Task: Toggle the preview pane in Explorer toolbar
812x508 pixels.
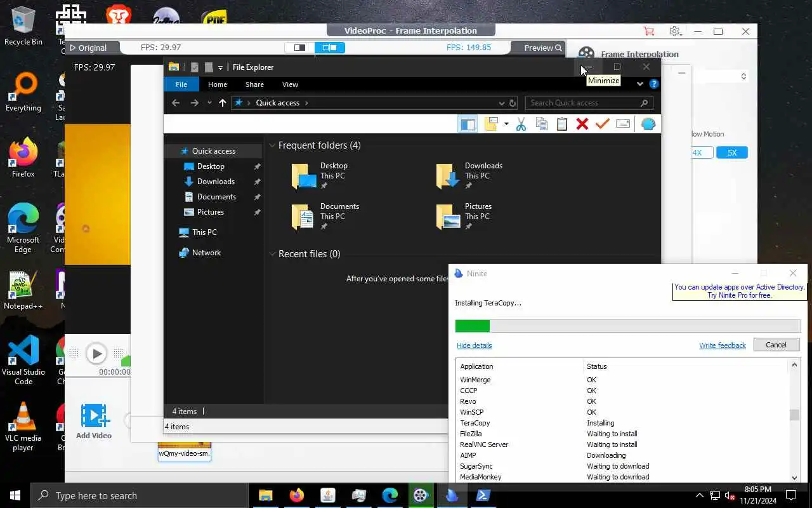Action: (468, 124)
